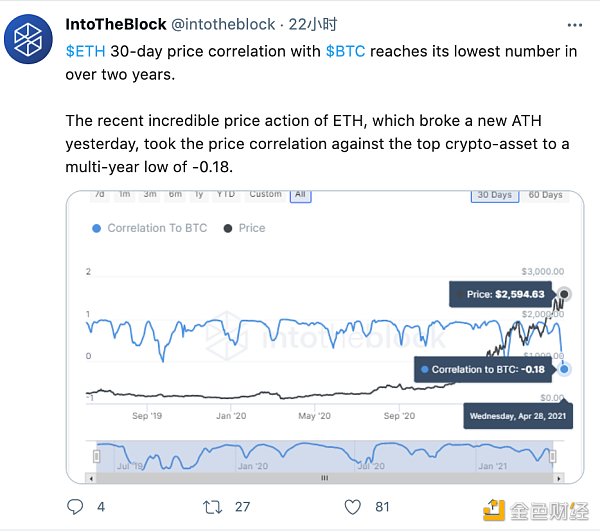This screenshot has width=600, height=532.
Task: Click the IntoTheBlock profile avatar
Action: pyautogui.click(x=32, y=41)
